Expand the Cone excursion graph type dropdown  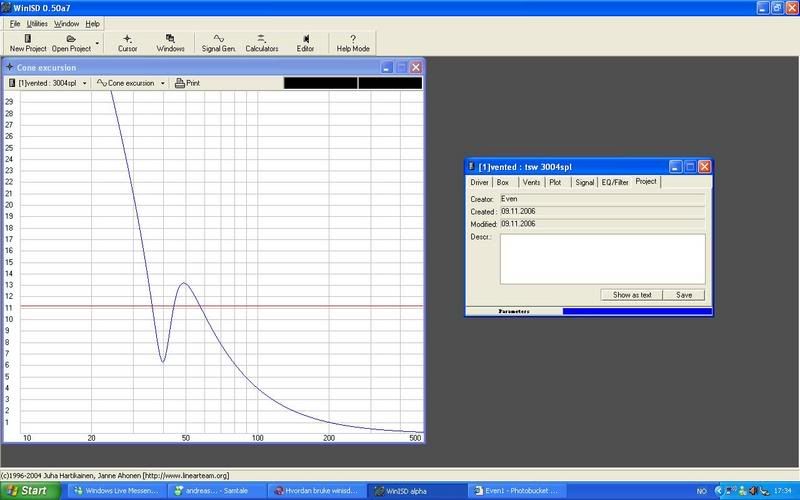(x=162, y=83)
